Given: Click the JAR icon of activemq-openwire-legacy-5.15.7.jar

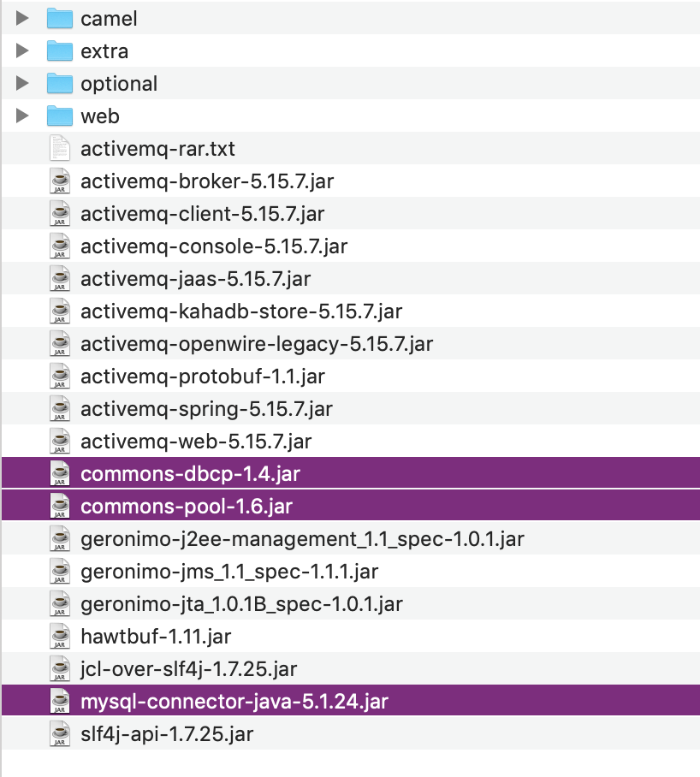Looking at the screenshot, I should pyautogui.click(x=60, y=343).
